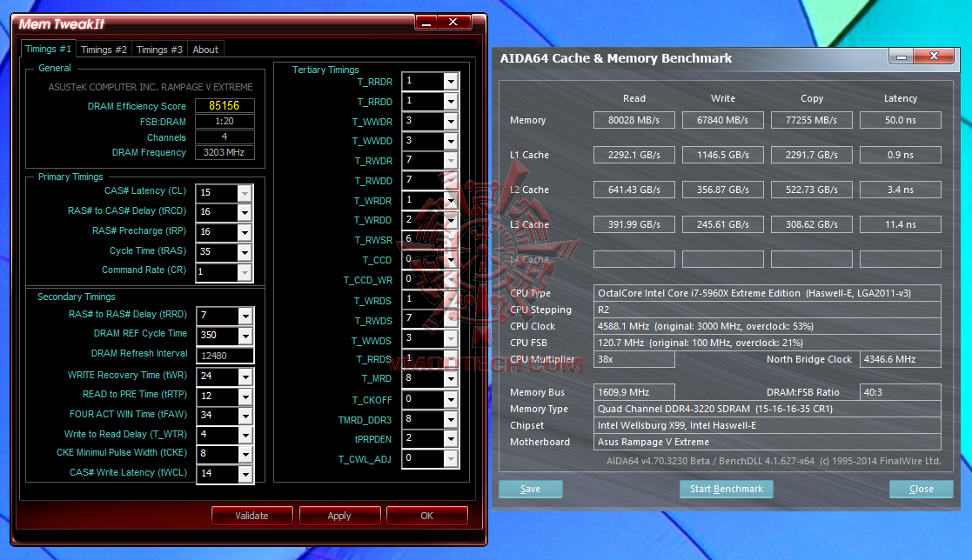This screenshot has width=972, height=560.
Task: Confirm with the OK button in Mem TweakIt
Action: click(x=426, y=516)
